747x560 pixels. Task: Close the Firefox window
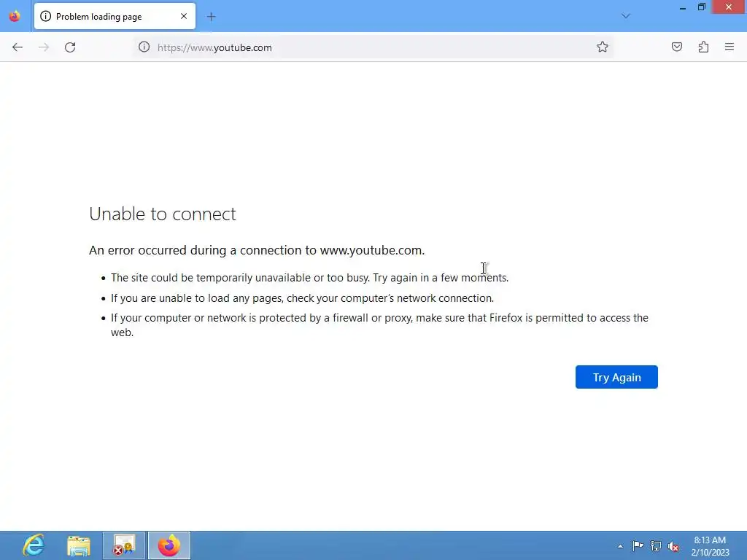point(729,7)
